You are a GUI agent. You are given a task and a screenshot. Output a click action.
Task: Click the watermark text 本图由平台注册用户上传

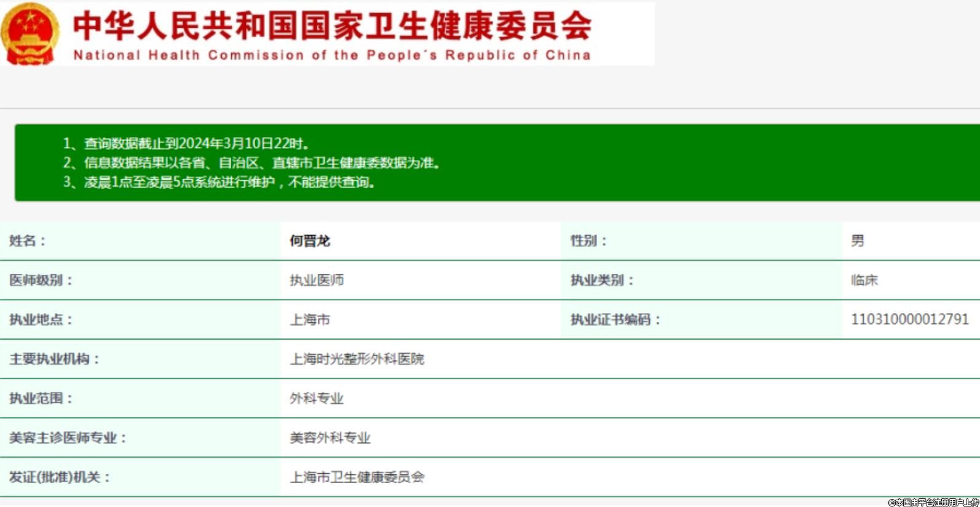tap(933, 502)
